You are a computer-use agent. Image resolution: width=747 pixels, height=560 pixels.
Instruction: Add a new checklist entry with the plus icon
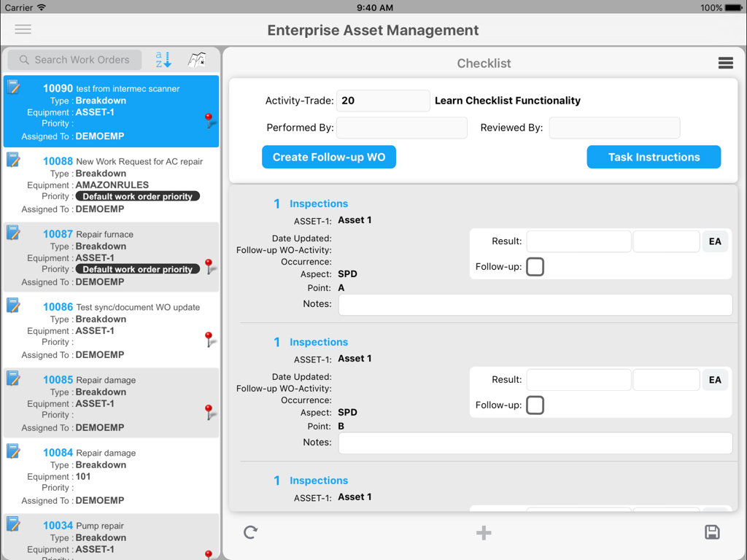tap(484, 532)
